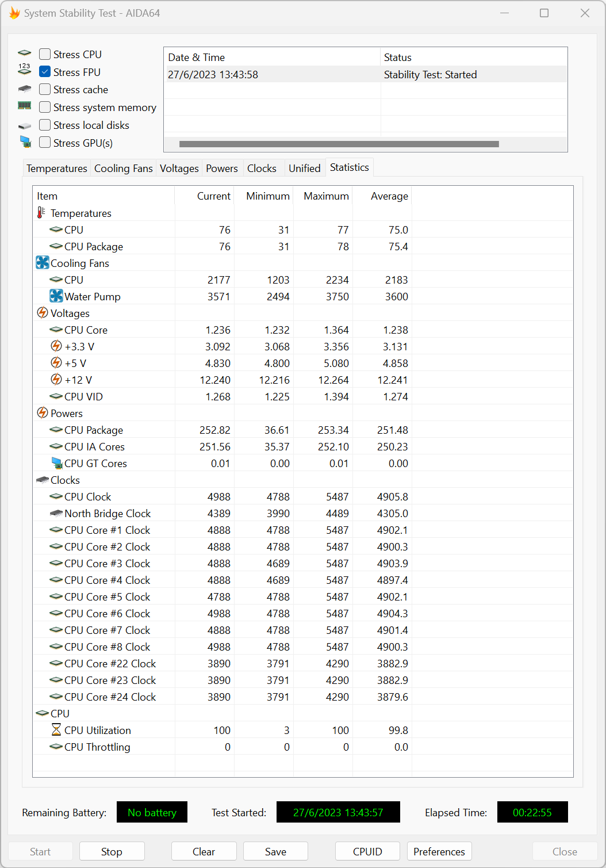This screenshot has height=868, width=606.
Task: Click the Clear button
Action: click(x=204, y=852)
